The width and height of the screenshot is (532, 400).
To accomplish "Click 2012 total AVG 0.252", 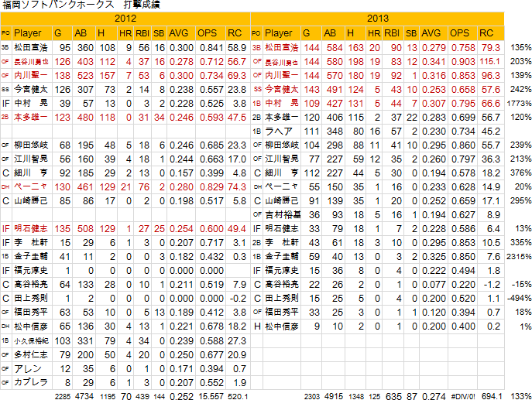I will pos(181,396).
